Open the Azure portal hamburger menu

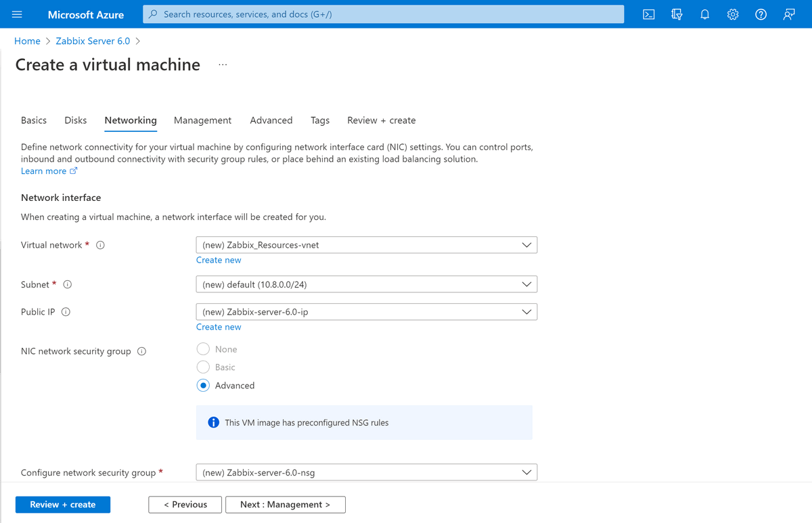pyautogui.click(x=17, y=14)
